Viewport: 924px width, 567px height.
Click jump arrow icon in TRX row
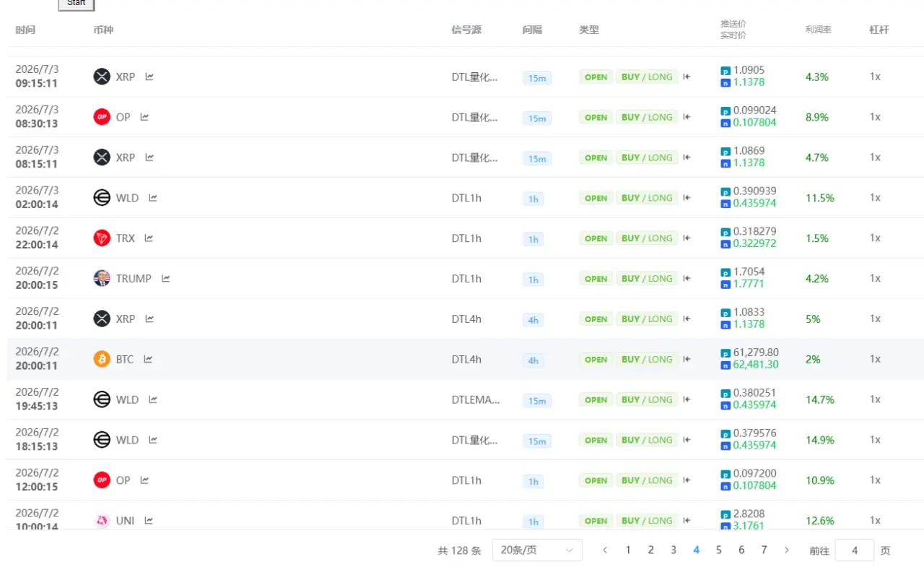coord(687,238)
